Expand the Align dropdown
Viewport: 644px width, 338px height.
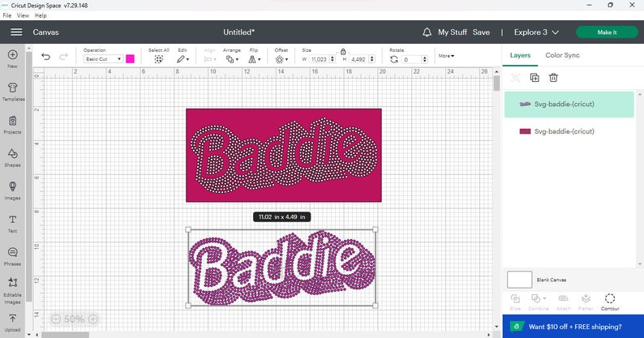pos(209,59)
